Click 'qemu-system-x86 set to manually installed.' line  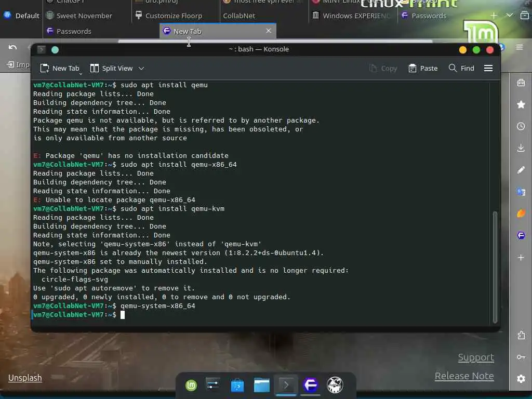coord(120,262)
